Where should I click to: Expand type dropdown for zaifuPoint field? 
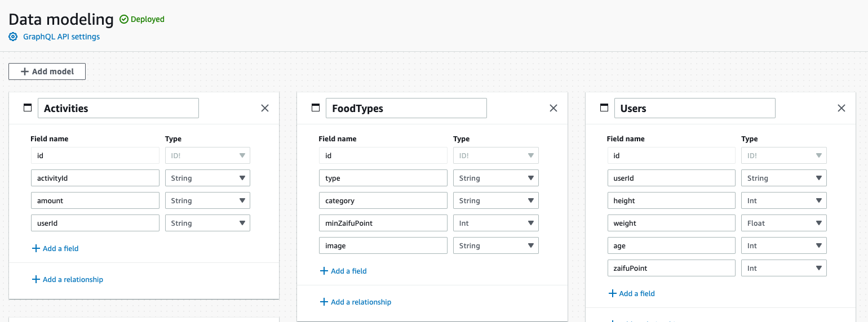783,268
